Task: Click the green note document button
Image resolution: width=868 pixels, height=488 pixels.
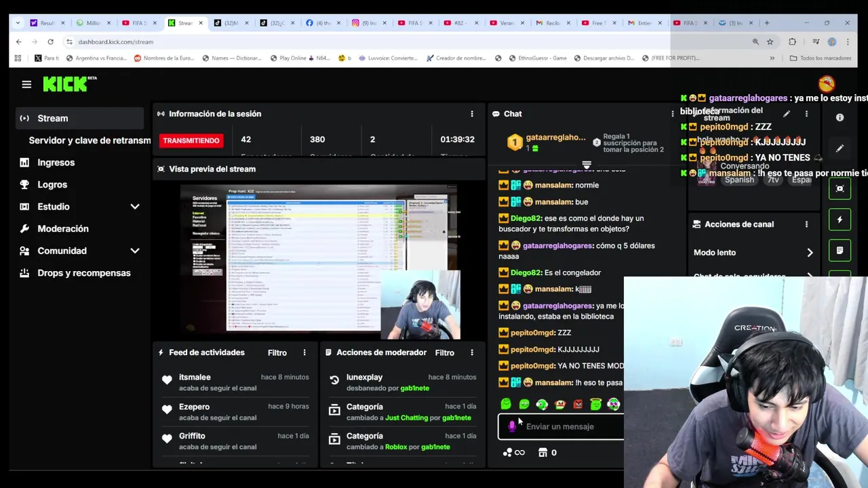Action: coord(840,251)
